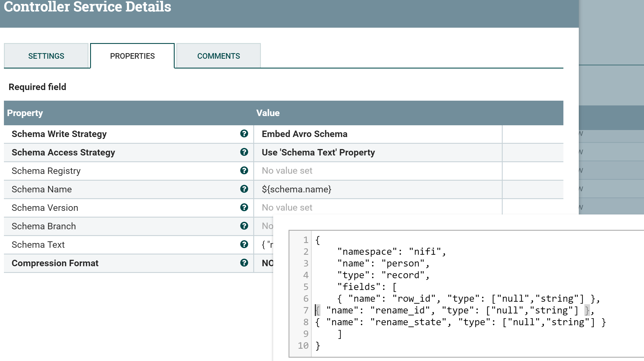The width and height of the screenshot is (644, 361).
Task: Switch to the SETTINGS tab
Action: pyautogui.click(x=46, y=56)
